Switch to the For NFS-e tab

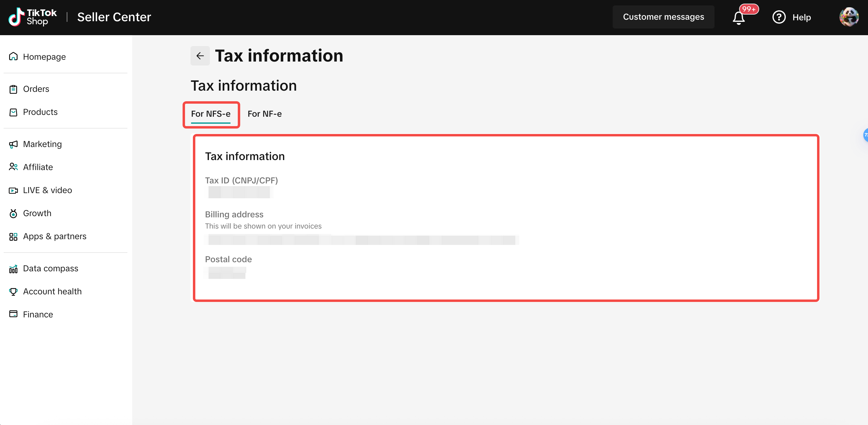pyautogui.click(x=210, y=114)
